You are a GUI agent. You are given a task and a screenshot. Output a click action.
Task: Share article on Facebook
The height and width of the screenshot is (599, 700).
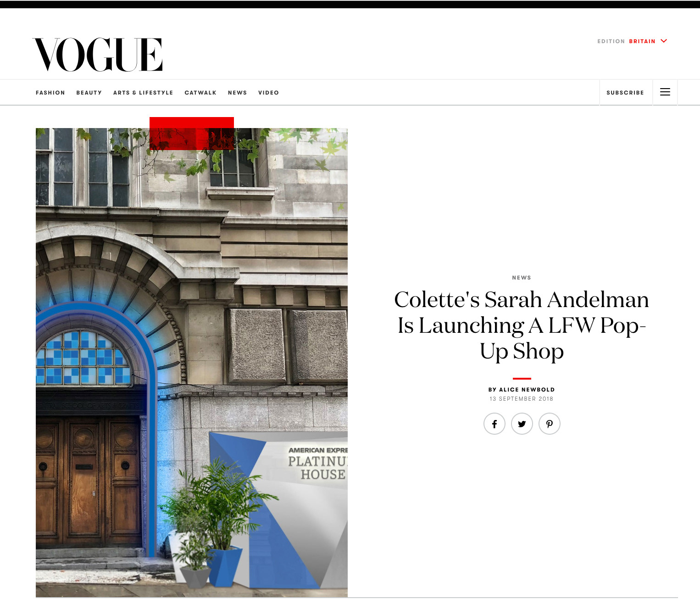494,424
